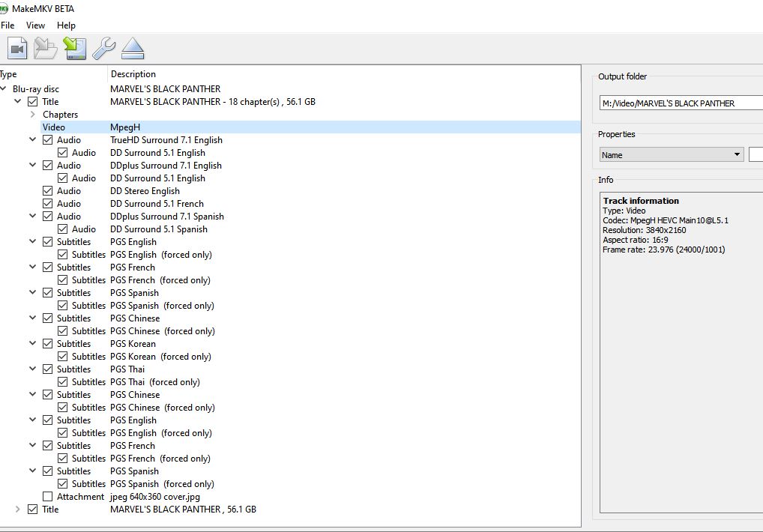Collapse the TrueHD Surround 7.1 English audio node

point(32,139)
